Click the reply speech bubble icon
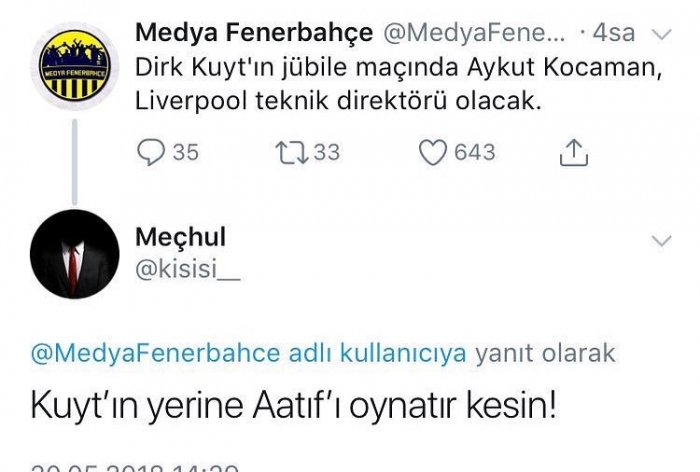The width and height of the screenshot is (700, 472). click(150, 152)
